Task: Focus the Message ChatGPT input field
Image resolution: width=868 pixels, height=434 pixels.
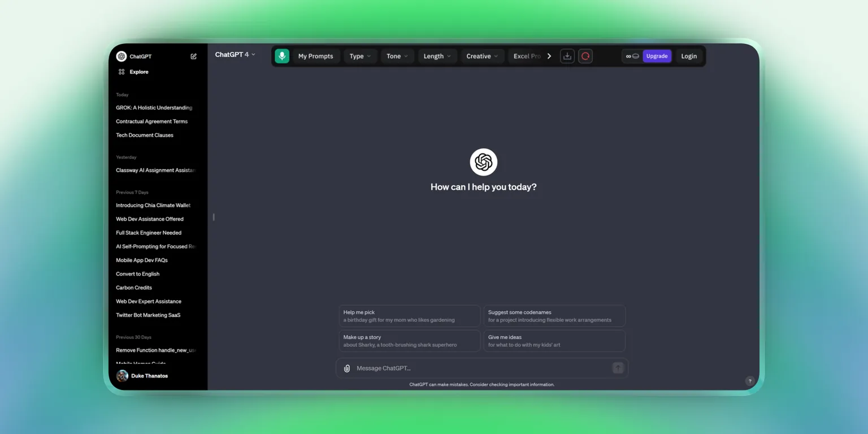Action: coord(481,368)
